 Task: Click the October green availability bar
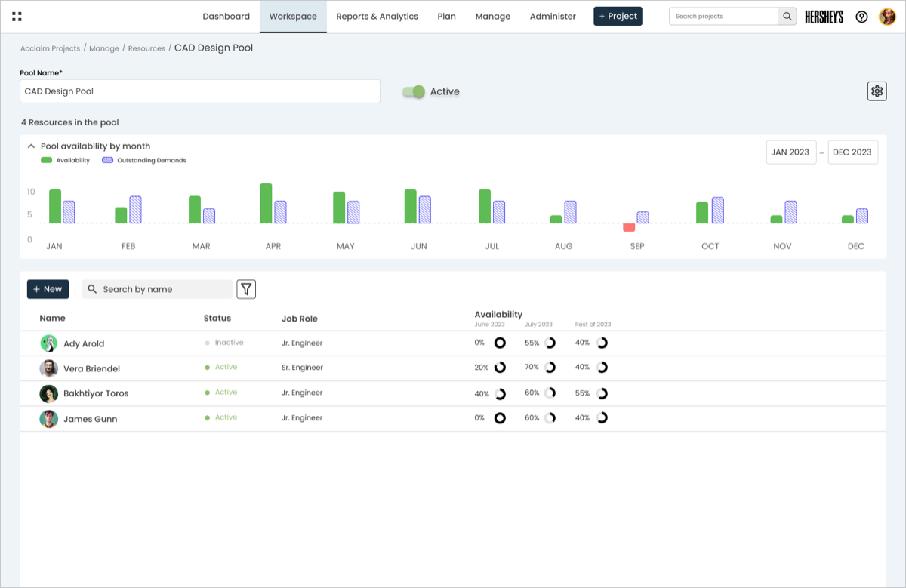click(702, 213)
